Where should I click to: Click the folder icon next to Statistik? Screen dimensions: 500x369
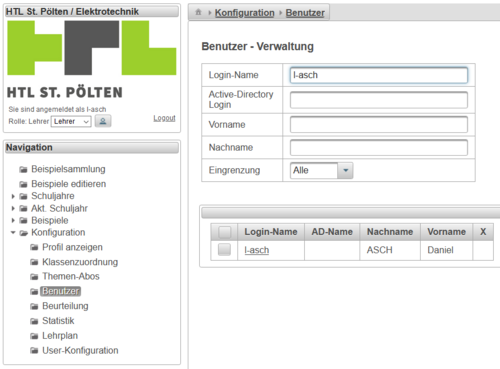[x=34, y=321]
